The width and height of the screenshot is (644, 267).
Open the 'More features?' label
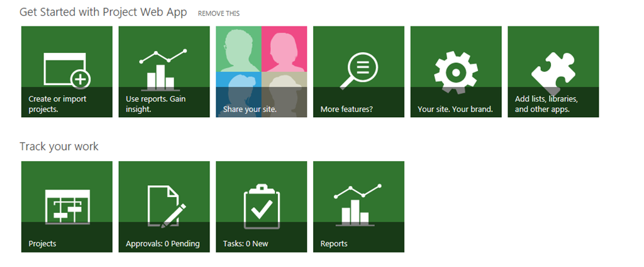tap(347, 110)
